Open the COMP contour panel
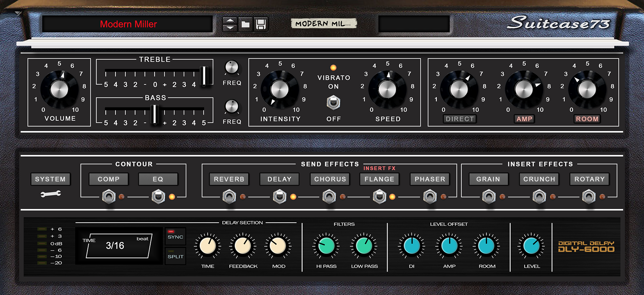 [x=109, y=179]
